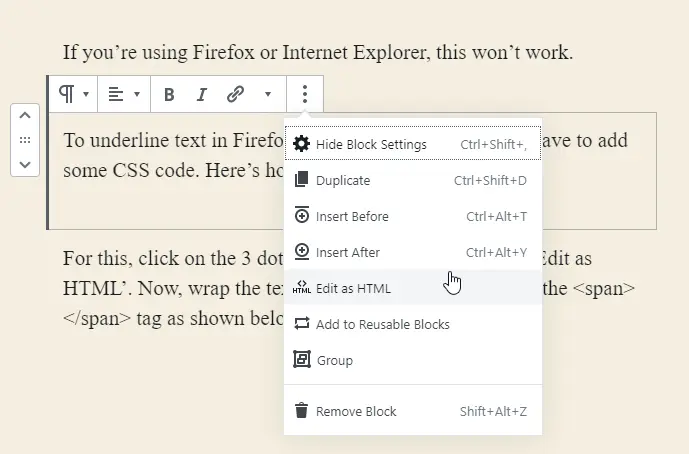
Task: Select Add to Reusable Blocks
Action: pos(382,324)
